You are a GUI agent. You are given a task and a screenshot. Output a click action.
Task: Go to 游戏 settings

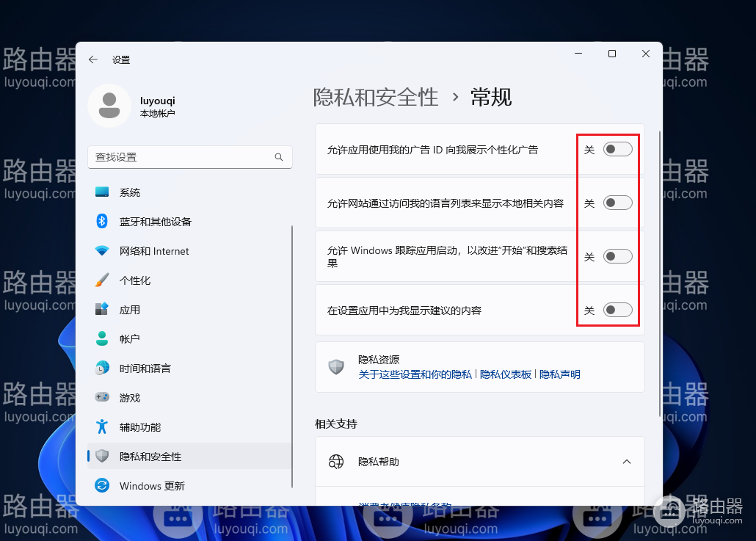click(x=189, y=398)
